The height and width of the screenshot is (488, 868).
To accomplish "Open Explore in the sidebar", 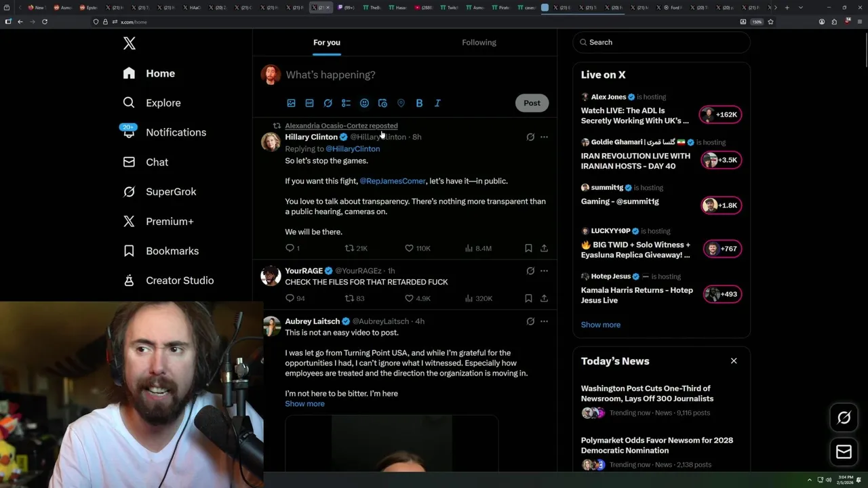I will [152, 103].
